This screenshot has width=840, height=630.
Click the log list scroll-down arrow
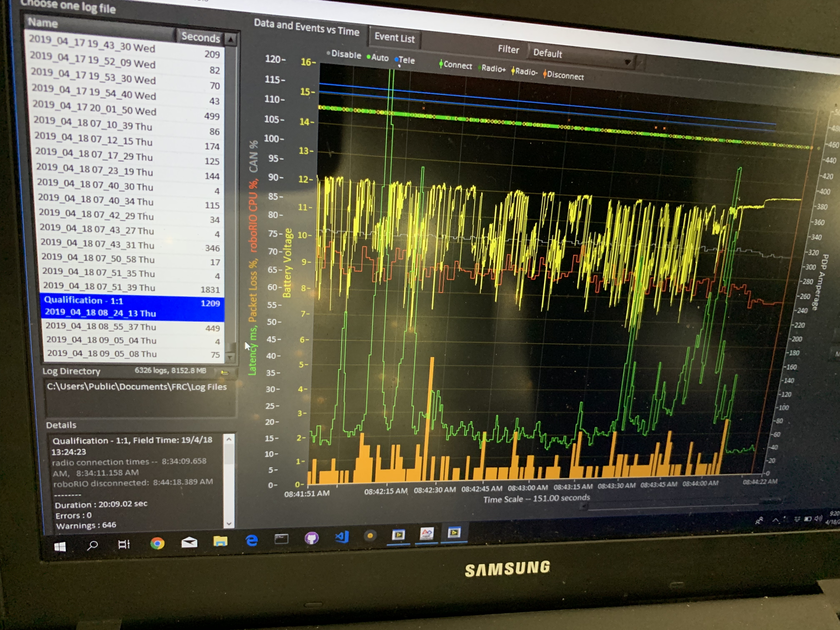point(230,357)
